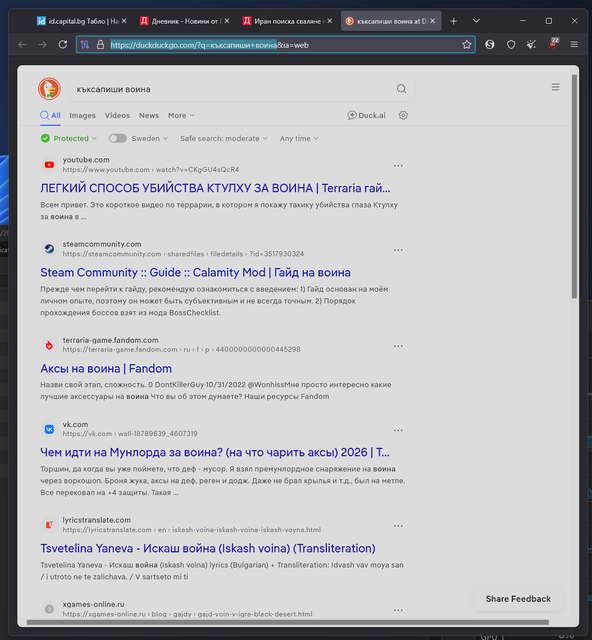
Task: Open the vk.com Мунлорда за воина result
Action: [x=215, y=452]
